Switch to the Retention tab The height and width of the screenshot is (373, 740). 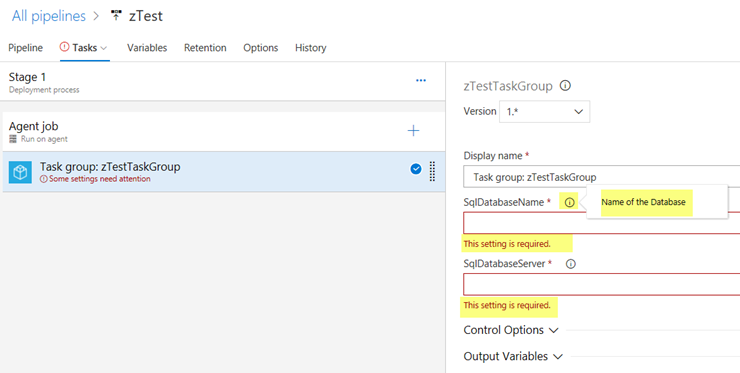[205, 48]
